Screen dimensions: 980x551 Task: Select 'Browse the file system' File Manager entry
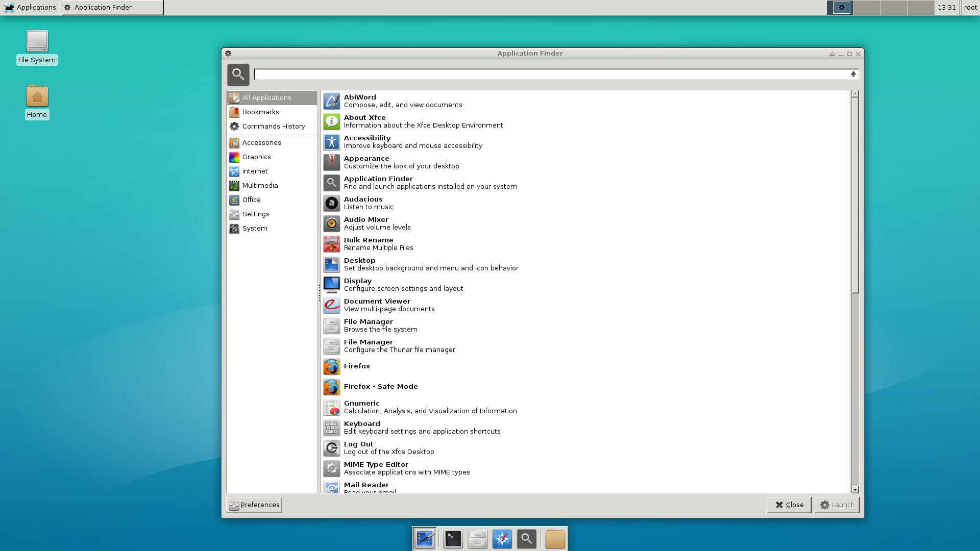[585, 325]
